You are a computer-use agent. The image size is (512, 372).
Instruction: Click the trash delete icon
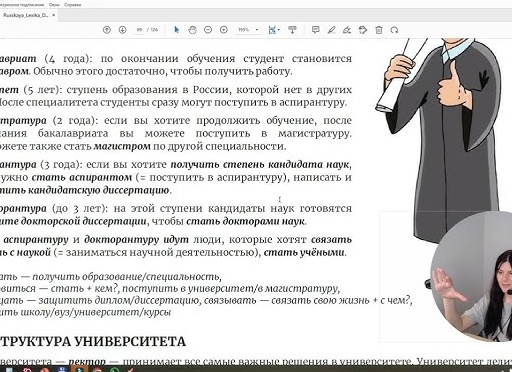(379, 30)
